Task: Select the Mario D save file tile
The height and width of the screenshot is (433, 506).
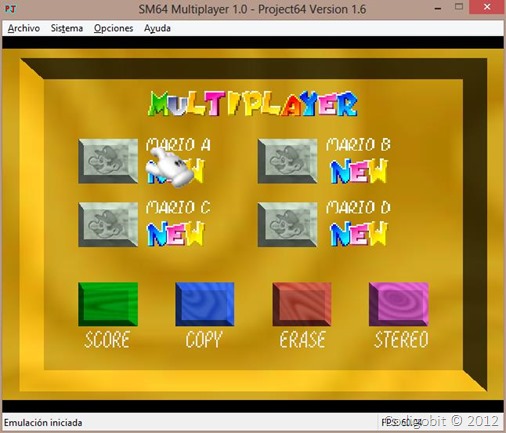Action: tap(287, 224)
